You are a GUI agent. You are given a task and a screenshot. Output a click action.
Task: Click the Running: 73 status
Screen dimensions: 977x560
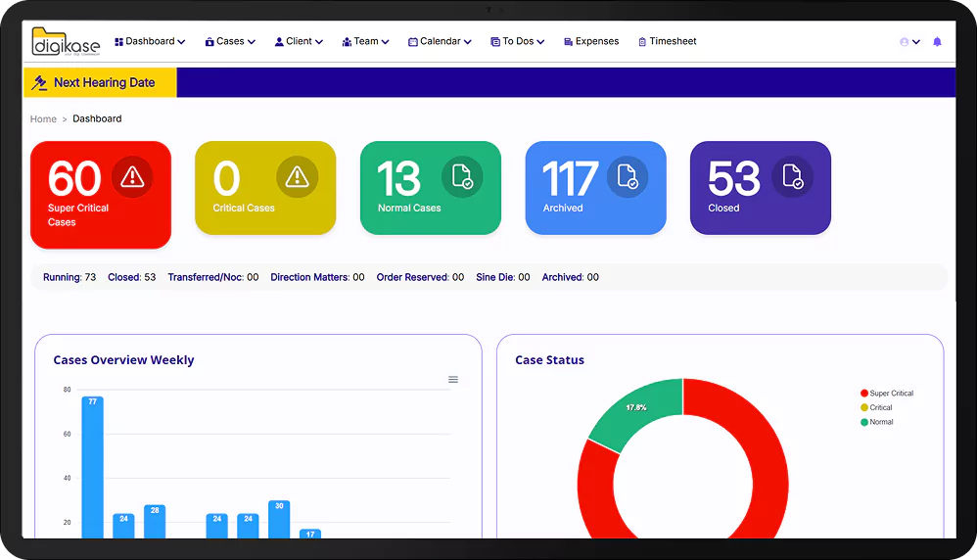click(x=70, y=277)
